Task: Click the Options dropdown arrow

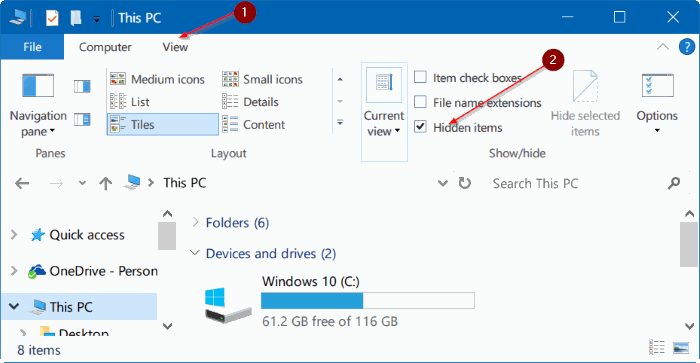Action: [657, 130]
